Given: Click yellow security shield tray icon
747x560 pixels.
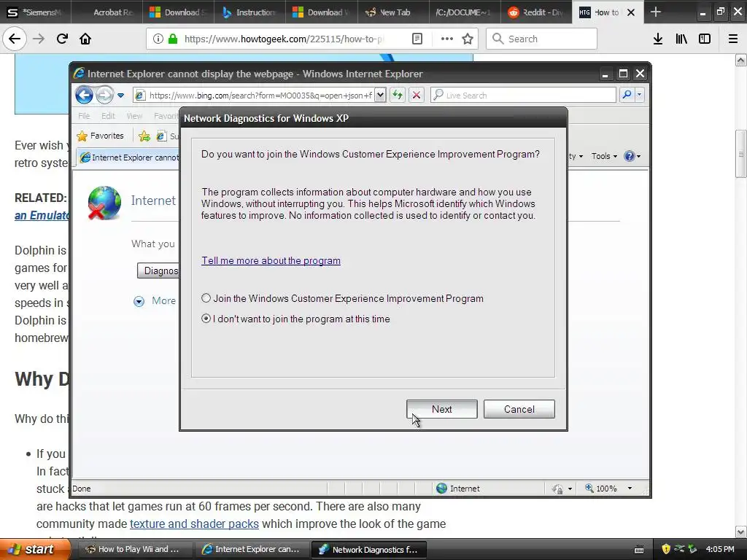Looking at the screenshot, I should coord(666,549).
